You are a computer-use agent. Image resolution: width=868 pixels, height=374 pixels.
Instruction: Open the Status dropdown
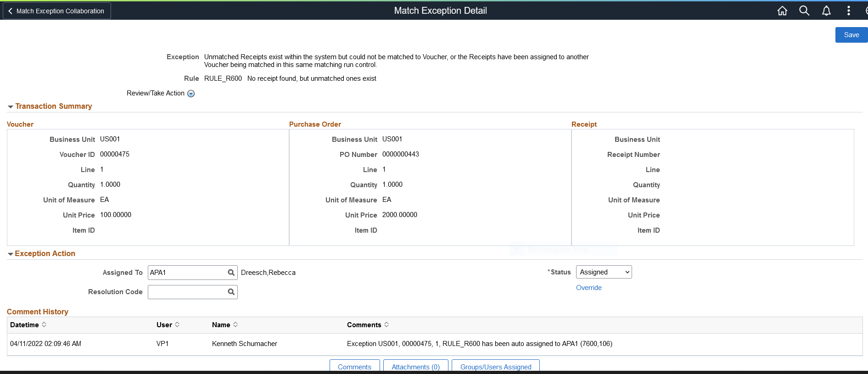click(604, 272)
